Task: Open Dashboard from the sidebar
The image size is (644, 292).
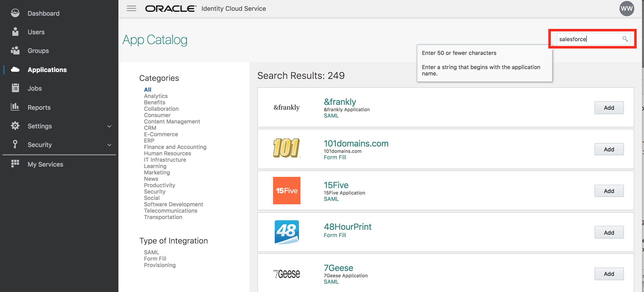Action: pos(44,13)
